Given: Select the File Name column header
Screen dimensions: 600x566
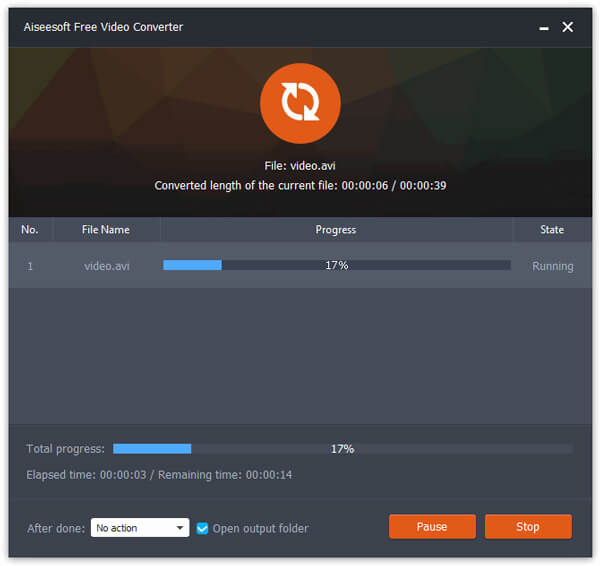Looking at the screenshot, I should [106, 230].
